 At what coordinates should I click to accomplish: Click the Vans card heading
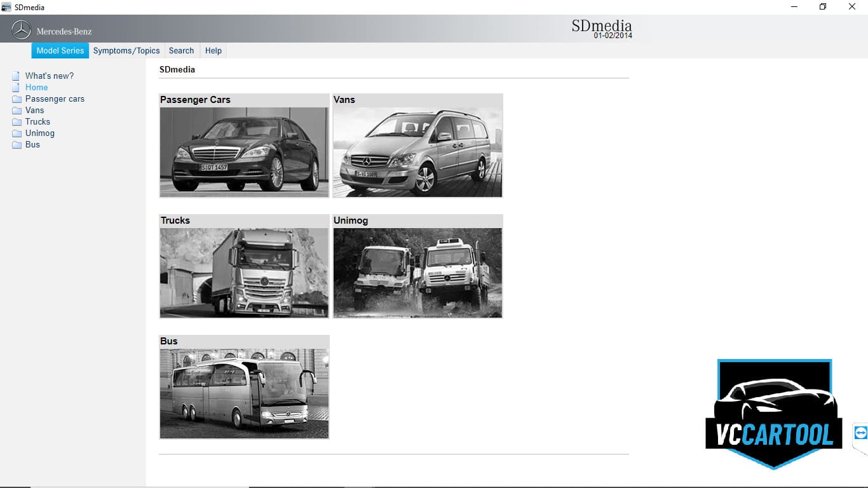tap(344, 100)
